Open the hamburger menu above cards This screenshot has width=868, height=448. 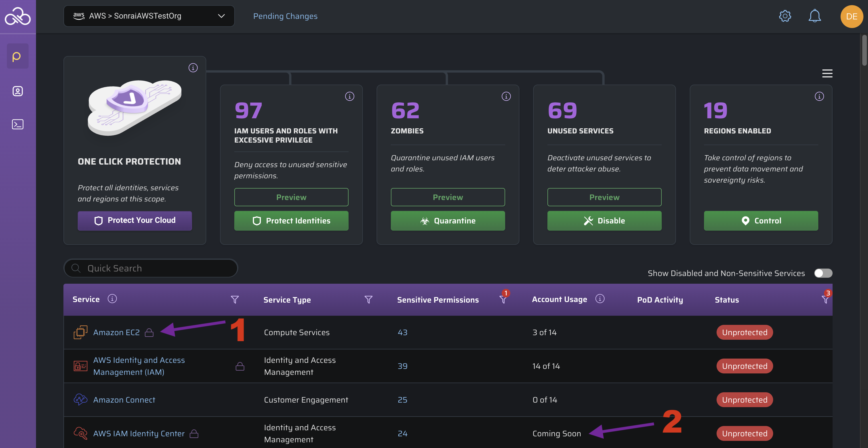click(x=827, y=73)
